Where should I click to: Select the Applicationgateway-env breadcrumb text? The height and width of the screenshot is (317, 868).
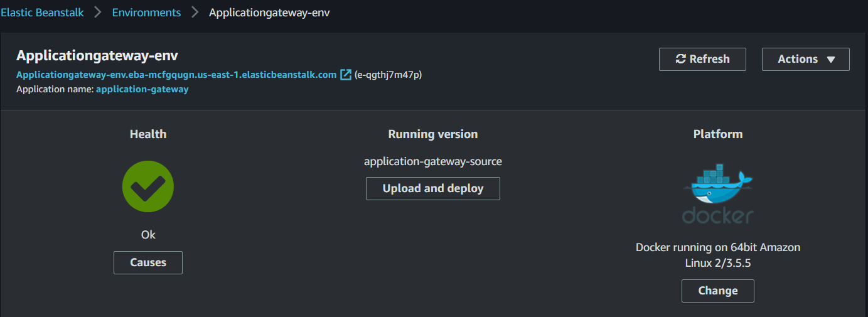(269, 13)
